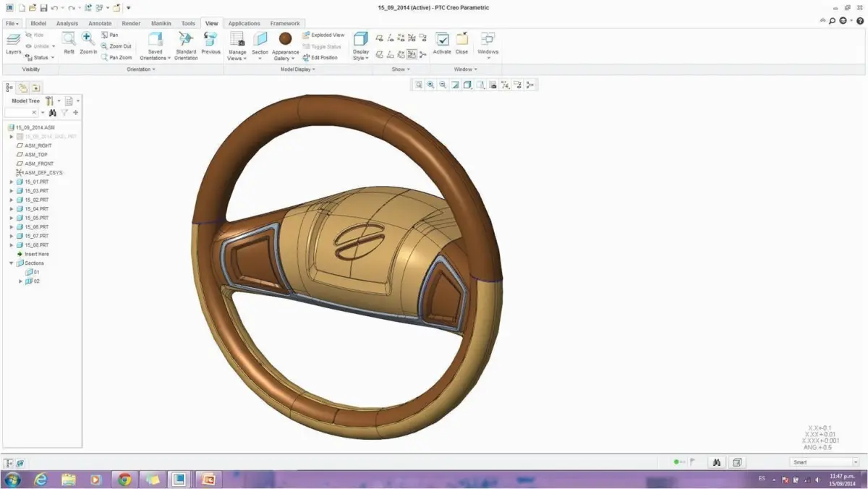Toggle axis display in Show group
Screen dimensions: 868x489
391,38
